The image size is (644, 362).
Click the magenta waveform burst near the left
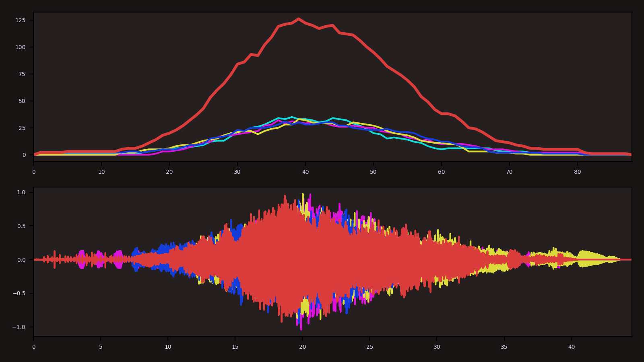click(82, 259)
